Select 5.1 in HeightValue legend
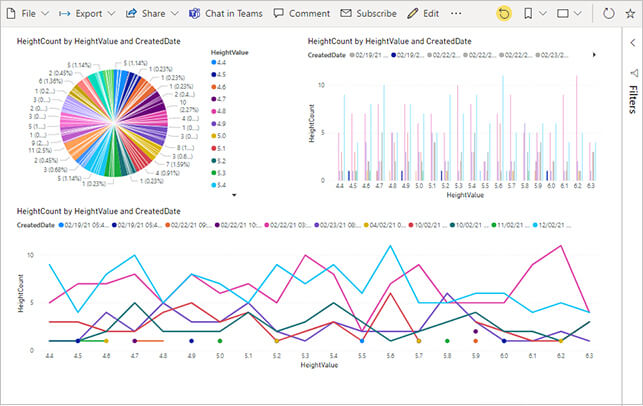This screenshot has width=643, height=406. click(x=218, y=148)
